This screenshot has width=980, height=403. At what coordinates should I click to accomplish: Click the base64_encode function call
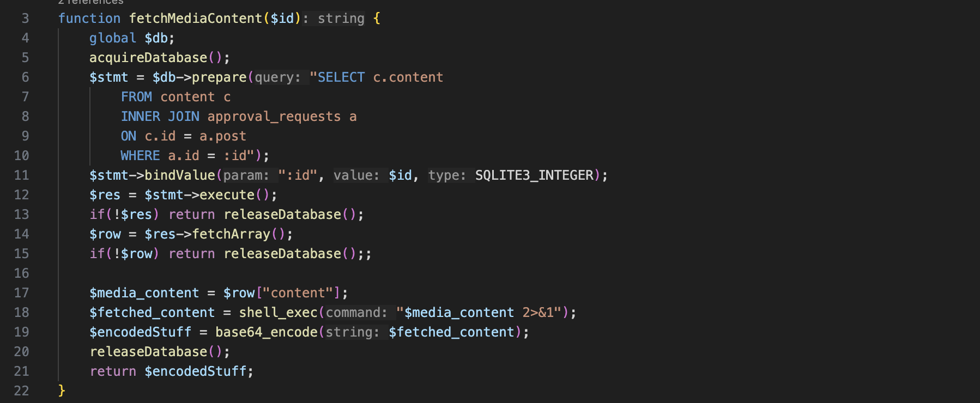point(266,332)
